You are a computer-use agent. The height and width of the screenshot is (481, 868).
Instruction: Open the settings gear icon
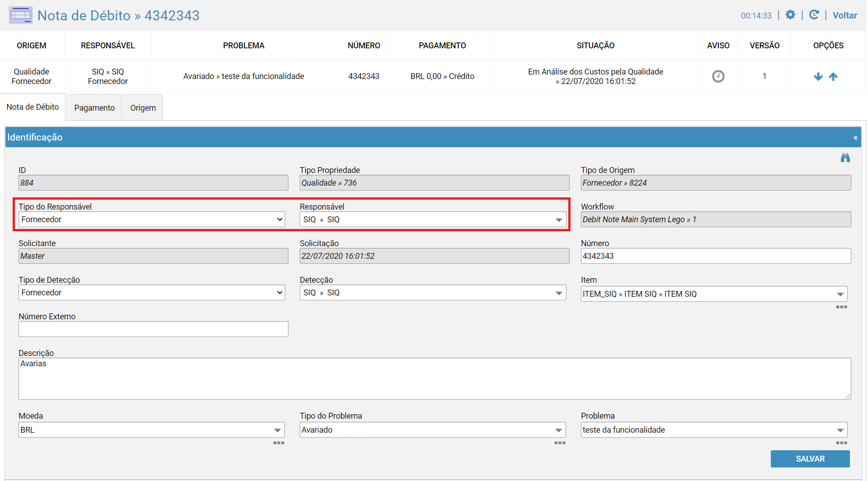pos(790,15)
